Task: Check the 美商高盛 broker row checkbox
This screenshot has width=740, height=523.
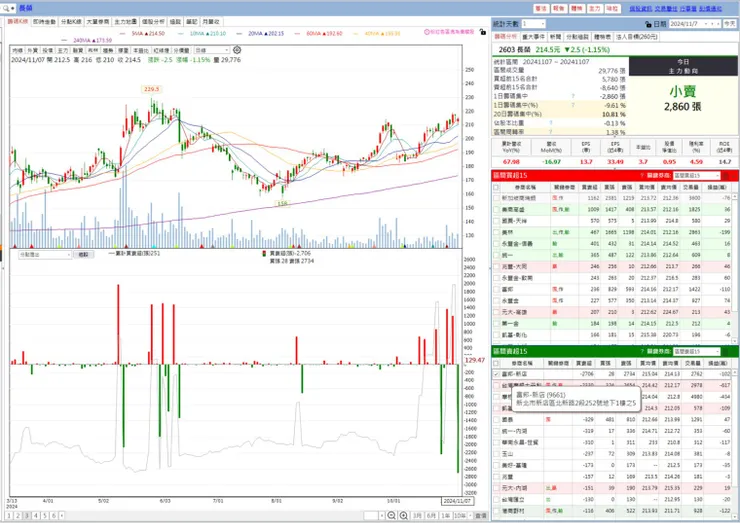Action: [496, 210]
